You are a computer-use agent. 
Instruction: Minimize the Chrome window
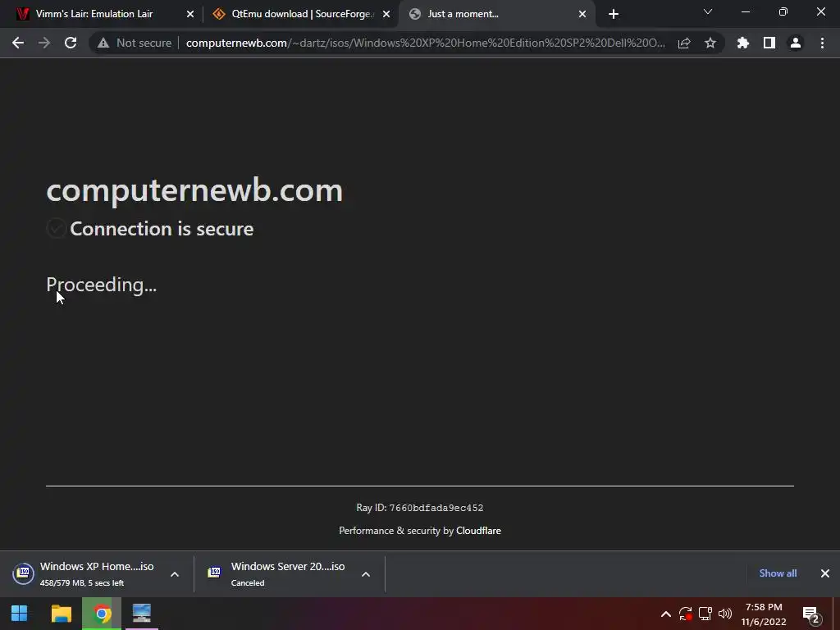pyautogui.click(x=745, y=11)
